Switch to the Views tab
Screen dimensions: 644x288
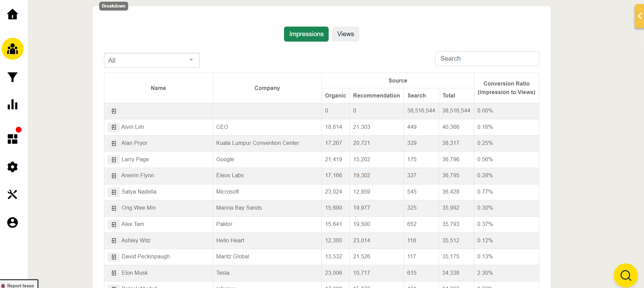pos(345,34)
